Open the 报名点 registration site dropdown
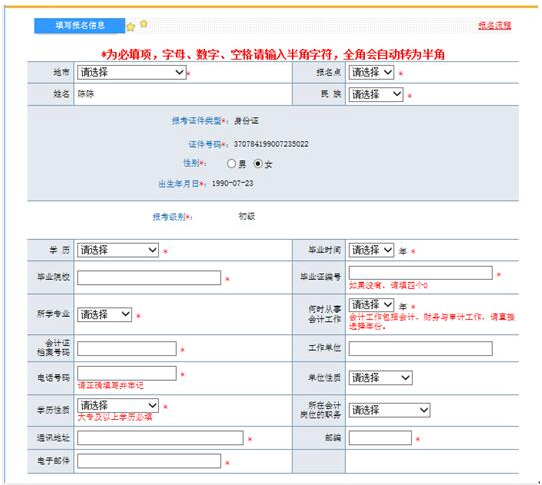542x485 pixels. [371, 73]
